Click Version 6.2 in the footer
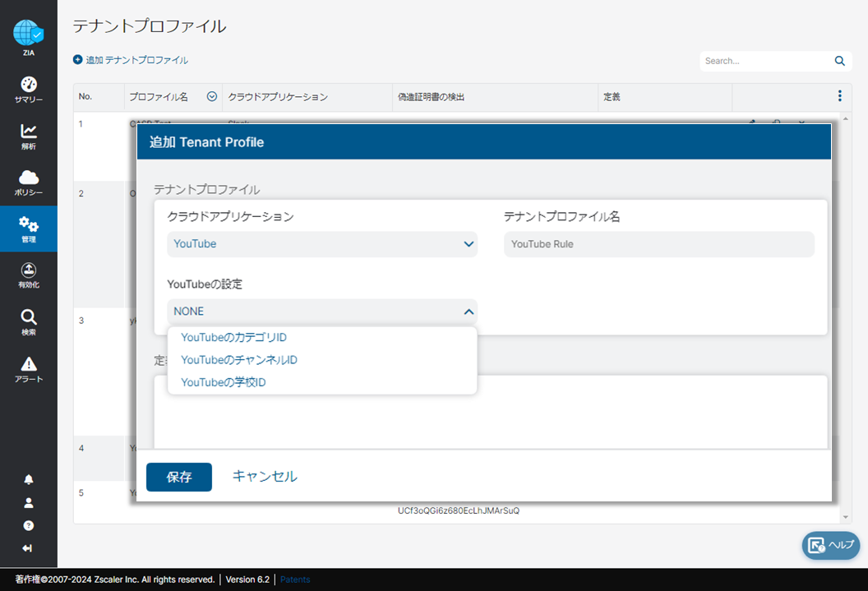 [x=247, y=579]
